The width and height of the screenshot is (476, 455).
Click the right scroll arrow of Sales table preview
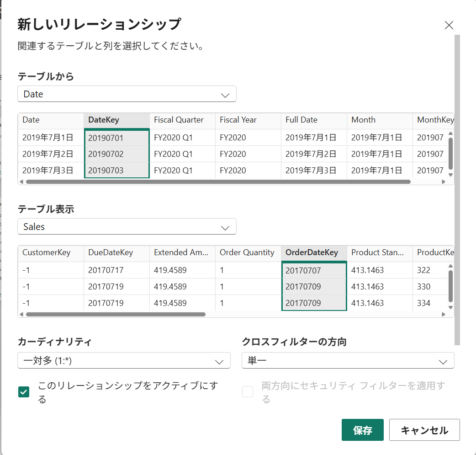pos(444,314)
